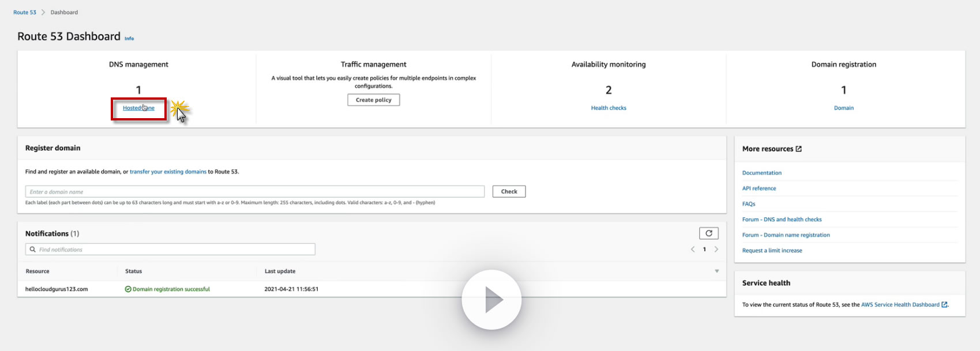Viewport: 980px width, 351px height.
Task: Click the play video button overlay
Action: [x=491, y=300]
